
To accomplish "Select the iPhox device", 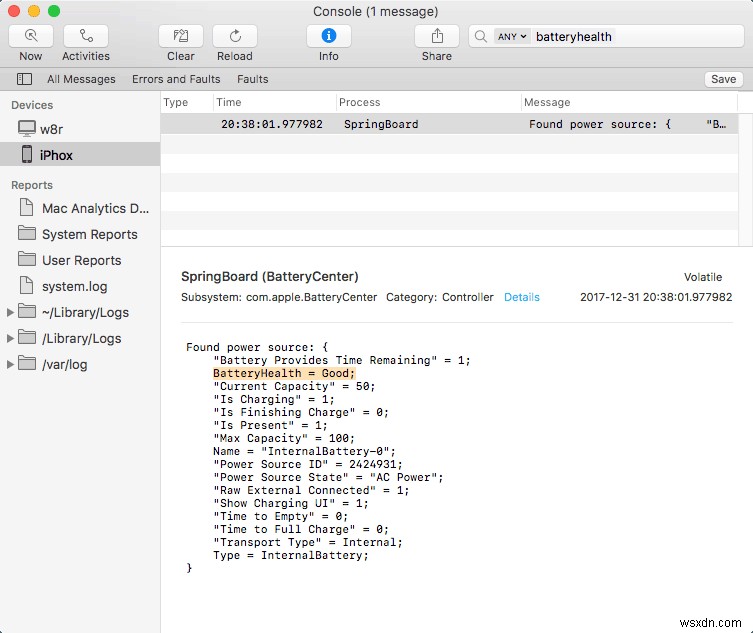I will pyautogui.click(x=57, y=155).
